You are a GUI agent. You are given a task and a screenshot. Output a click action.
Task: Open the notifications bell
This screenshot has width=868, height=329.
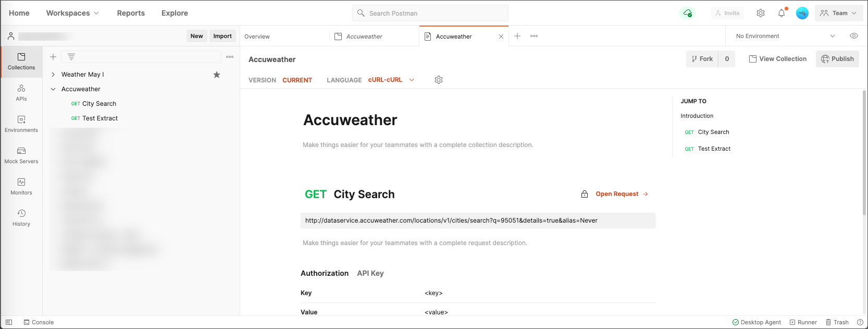pyautogui.click(x=782, y=13)
